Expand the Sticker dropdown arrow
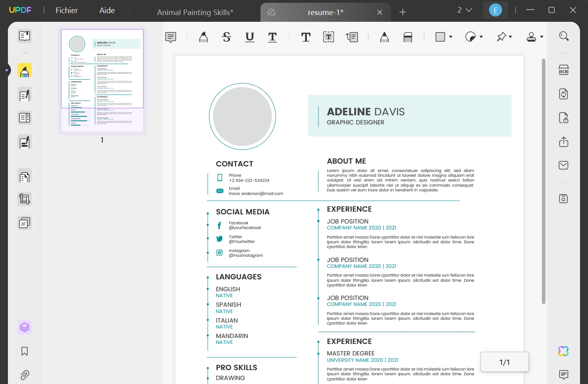The width and height of the screenshot is (588, 384). [x=481, y=37]
